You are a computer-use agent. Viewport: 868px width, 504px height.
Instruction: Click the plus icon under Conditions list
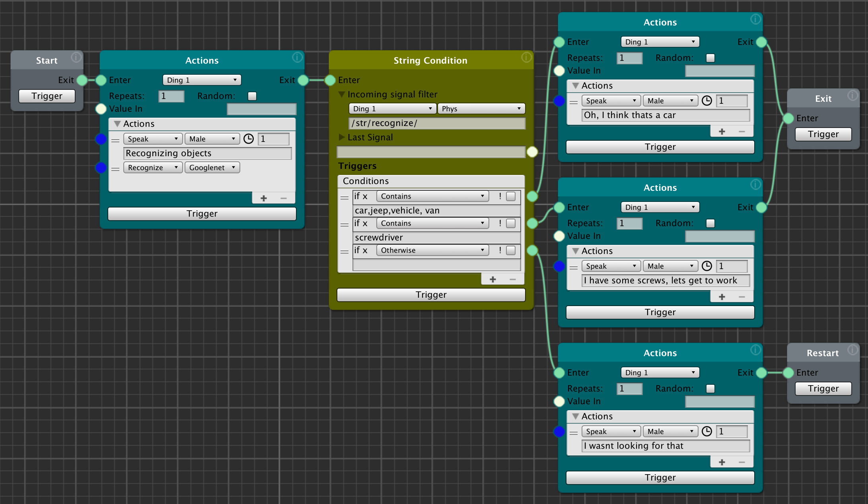click(x=492, y=279)
